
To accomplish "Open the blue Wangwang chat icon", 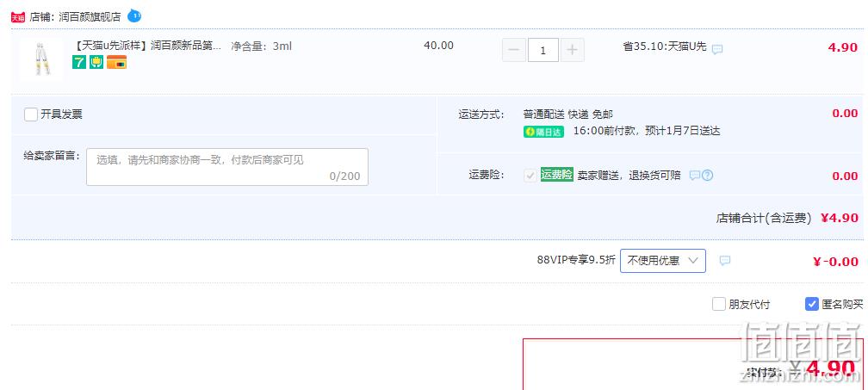I will (x=134, y=16).
